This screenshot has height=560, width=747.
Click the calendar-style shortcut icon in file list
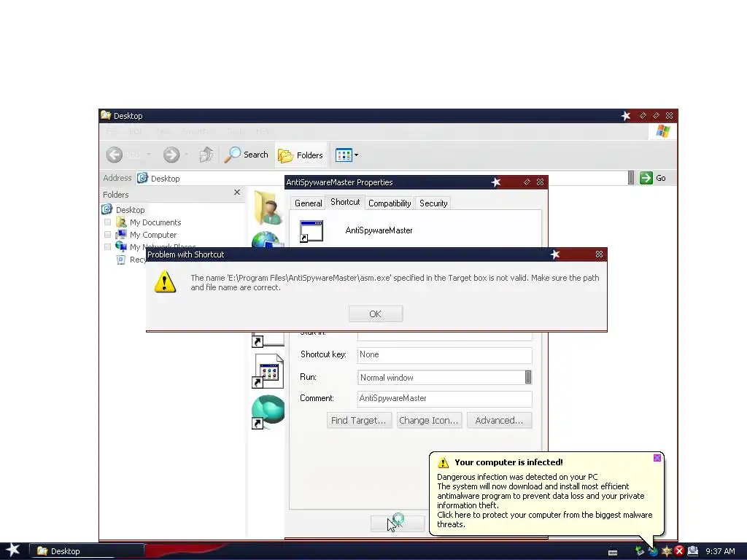click(268, 371)
